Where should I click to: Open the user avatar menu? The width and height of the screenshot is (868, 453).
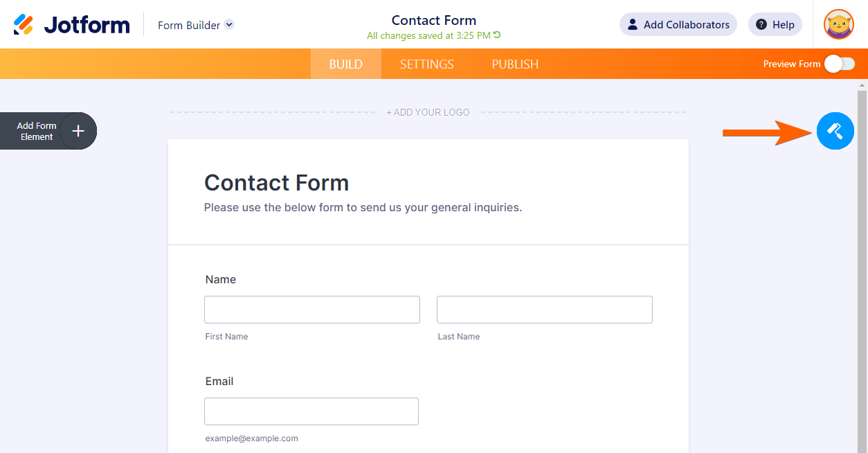pos(838,25)
